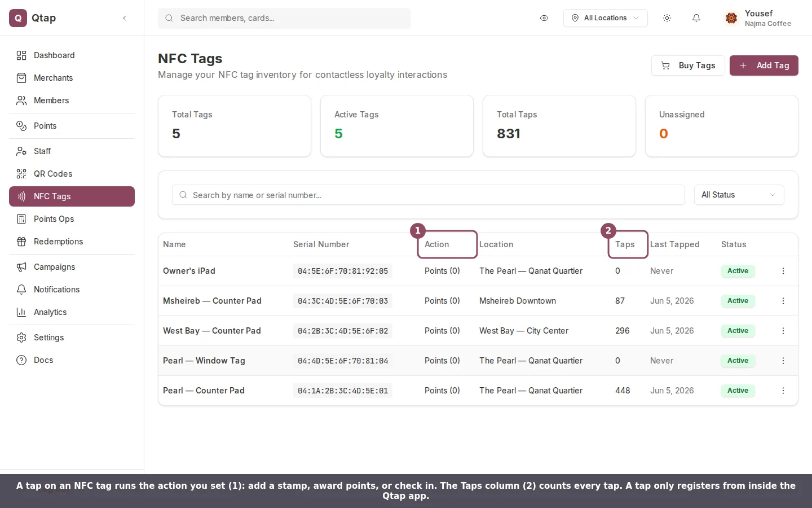This screenshot has height=508, width=812.
Task: Click the location pin icon in header
Action: [575, 18]
